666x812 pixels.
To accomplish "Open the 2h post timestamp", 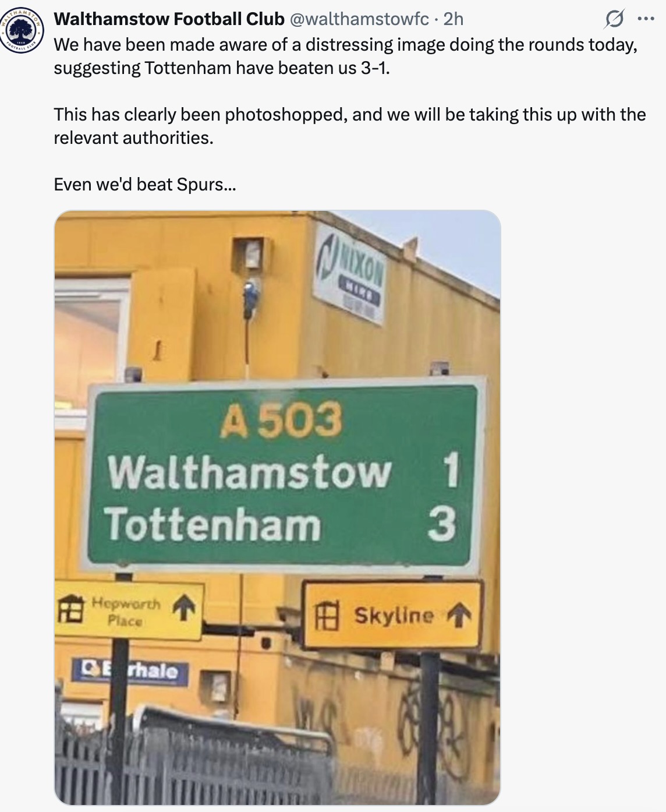I will 454,19.
